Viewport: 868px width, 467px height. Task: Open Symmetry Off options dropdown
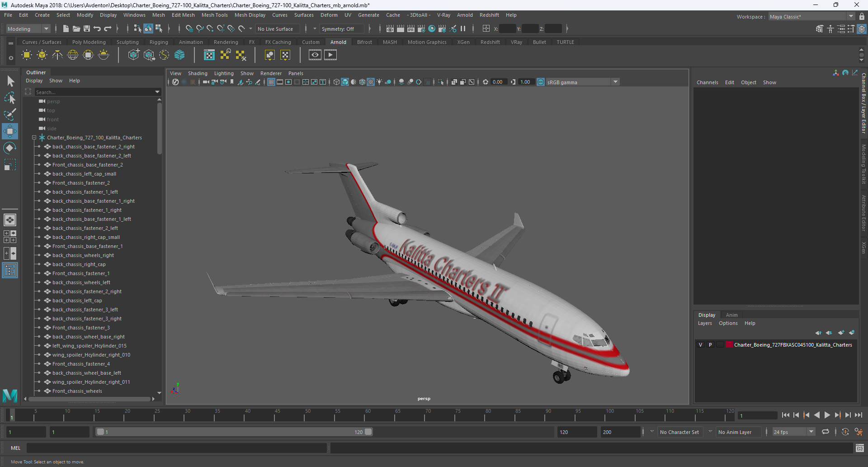point(315,29)
